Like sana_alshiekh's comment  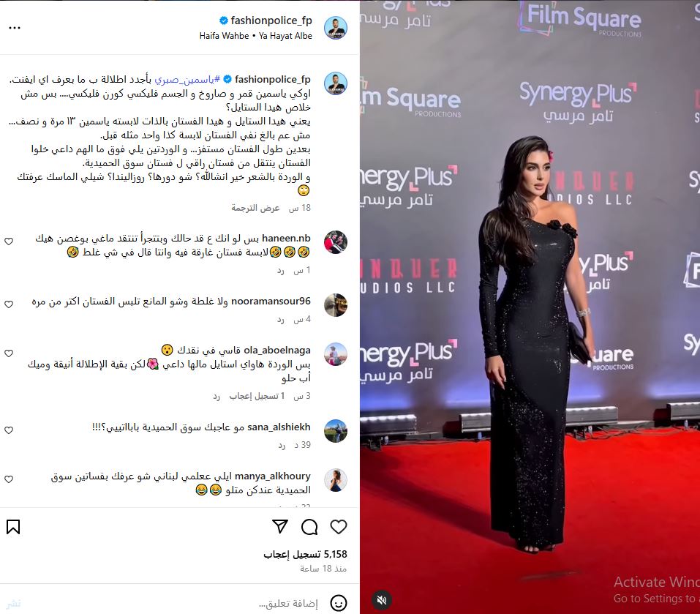click(9, 430)
